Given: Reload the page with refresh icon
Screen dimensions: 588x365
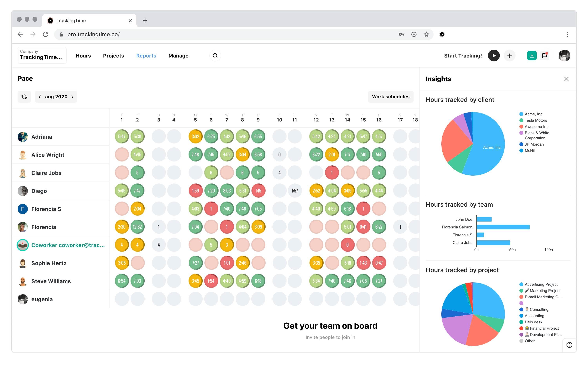Looking at the screenshot, I should coord(45,34).
